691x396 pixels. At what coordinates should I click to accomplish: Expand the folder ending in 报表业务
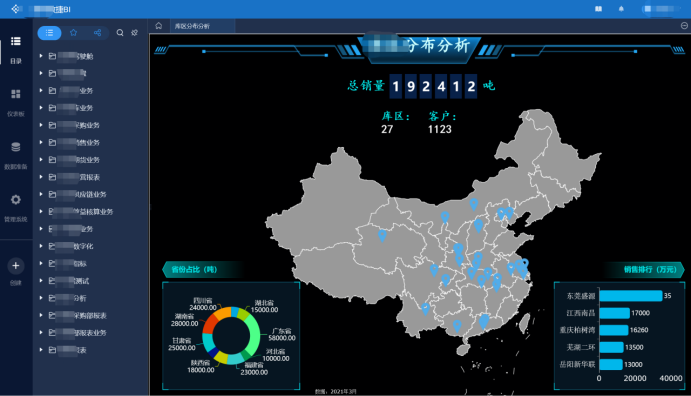pyautogui.click(x=41, y=332)
